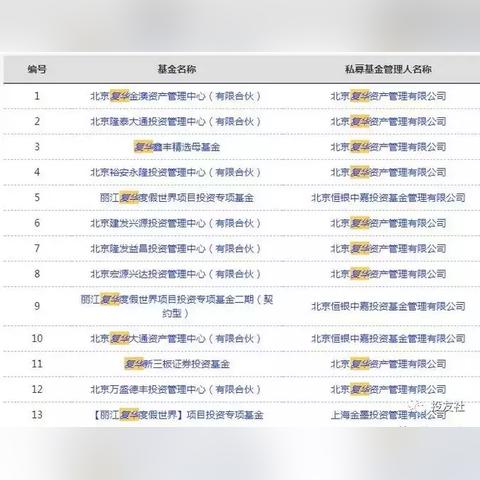Select row number 4 cell
The image size is (480, 480).
click(x=37, y=172)
